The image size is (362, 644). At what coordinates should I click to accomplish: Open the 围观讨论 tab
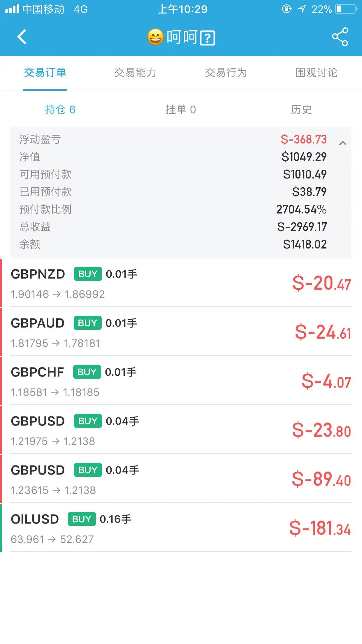click(317, 73)
